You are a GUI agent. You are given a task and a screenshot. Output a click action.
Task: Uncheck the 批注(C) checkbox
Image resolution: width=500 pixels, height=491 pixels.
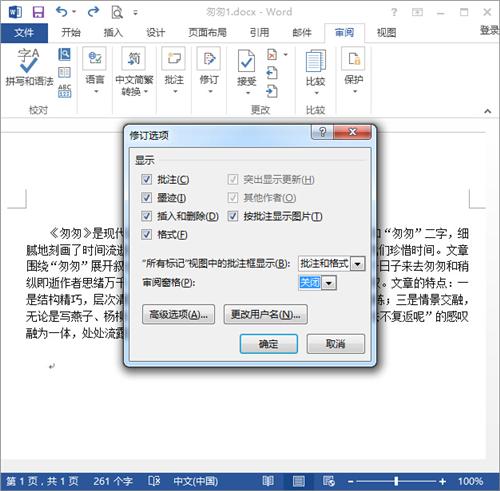coord(146,179)
